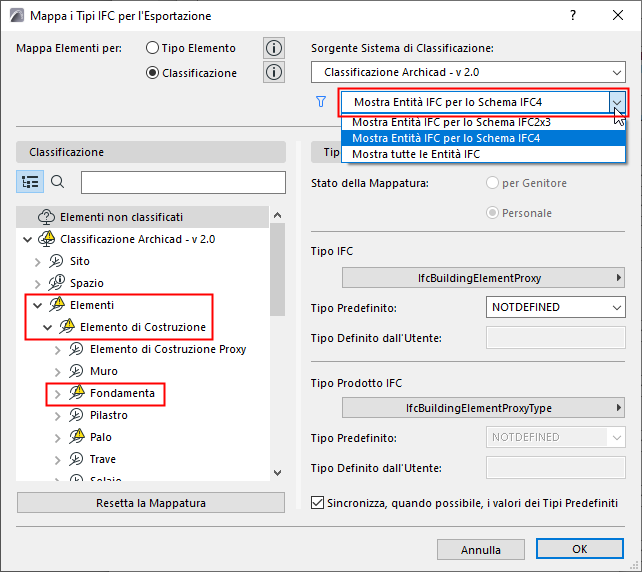Image resolution: width=642 pixels, height=572 pixels.
Task: Click the Fondamenta warning icon
Action: click(77, 393)
